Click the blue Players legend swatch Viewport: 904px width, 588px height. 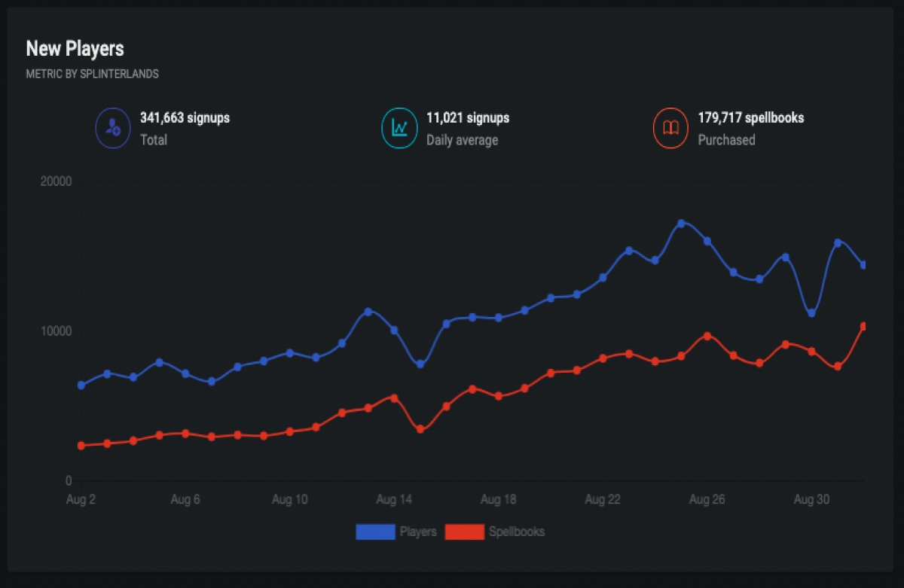coord(375,532)
